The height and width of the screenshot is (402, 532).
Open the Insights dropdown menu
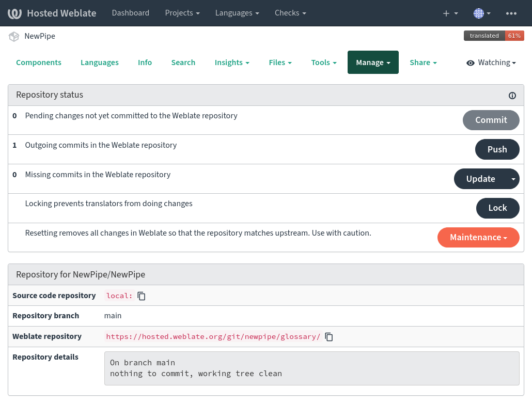(232, 63)
